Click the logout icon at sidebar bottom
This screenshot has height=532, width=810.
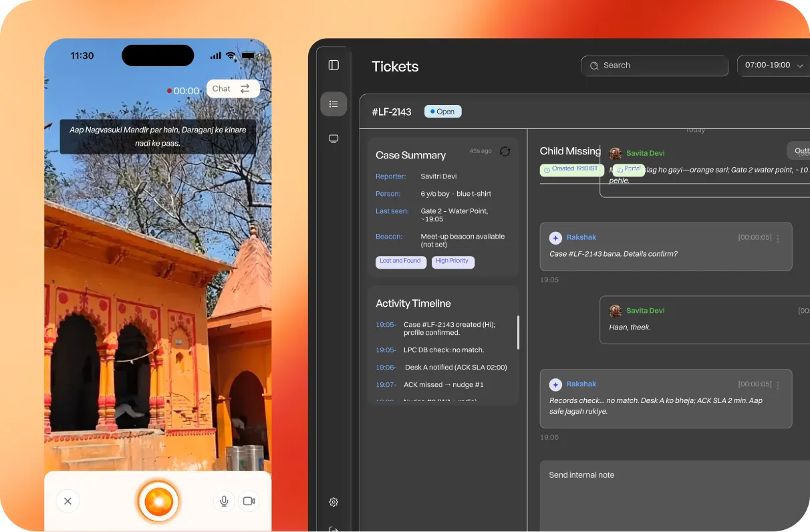click(333, 529)
